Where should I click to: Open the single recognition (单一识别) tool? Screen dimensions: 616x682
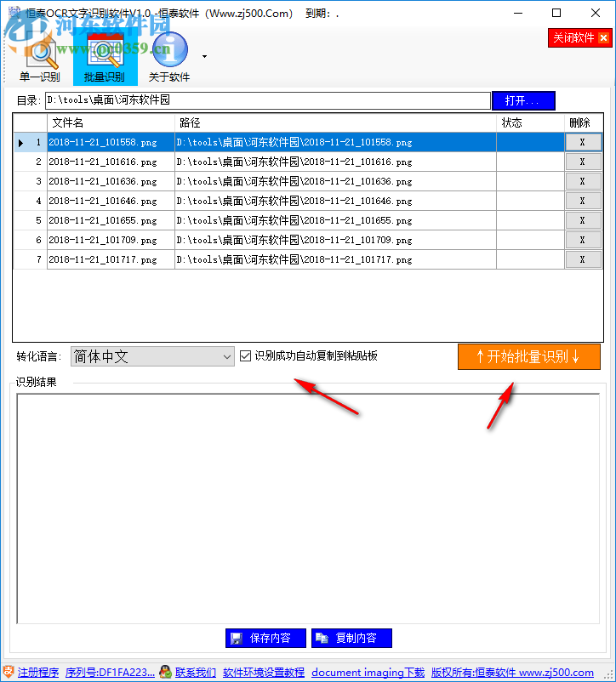coord(40,59)
